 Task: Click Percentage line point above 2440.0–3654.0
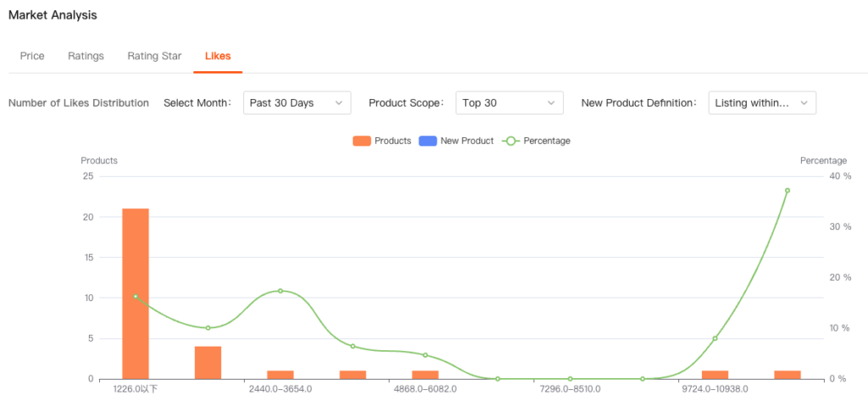(281, 291)
